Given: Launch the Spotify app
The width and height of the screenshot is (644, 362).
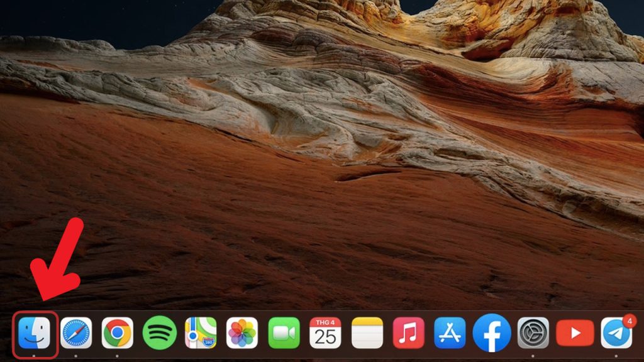Looking at the screenshot, I should tap(159, 332).
